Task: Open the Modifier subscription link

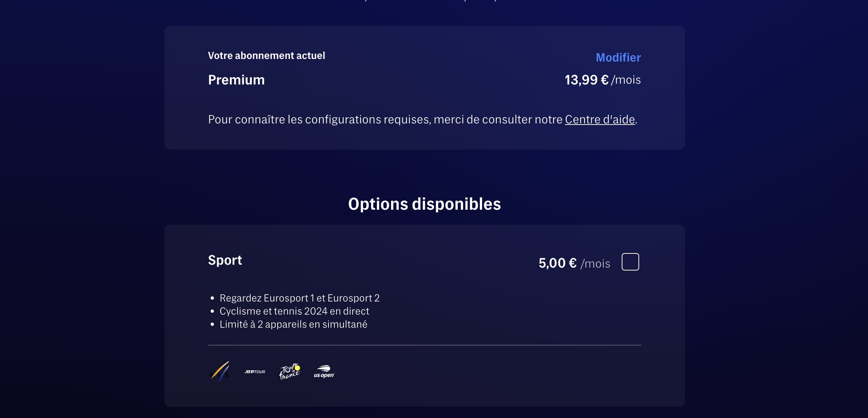Action: coord(618,58)
